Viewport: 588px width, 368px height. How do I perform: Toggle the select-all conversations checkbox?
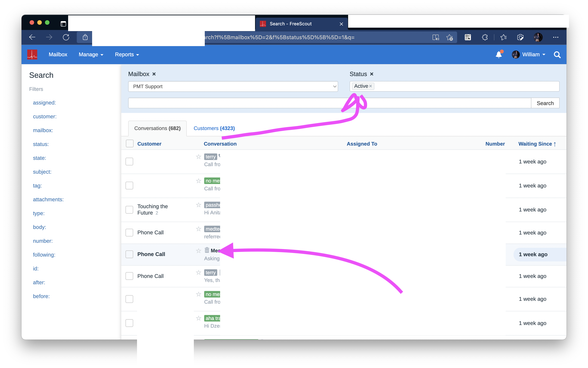pyautogui.click(x=130, y=143)
